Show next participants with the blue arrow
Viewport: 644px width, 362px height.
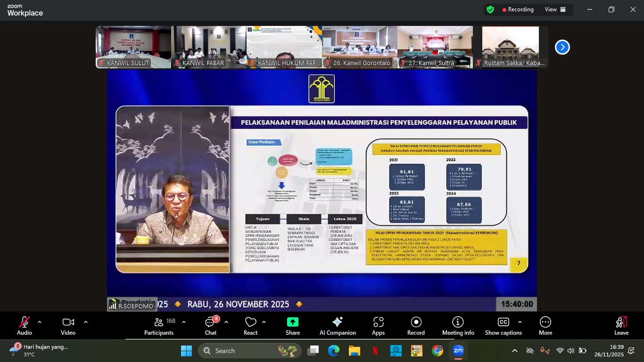click(562, 47)
